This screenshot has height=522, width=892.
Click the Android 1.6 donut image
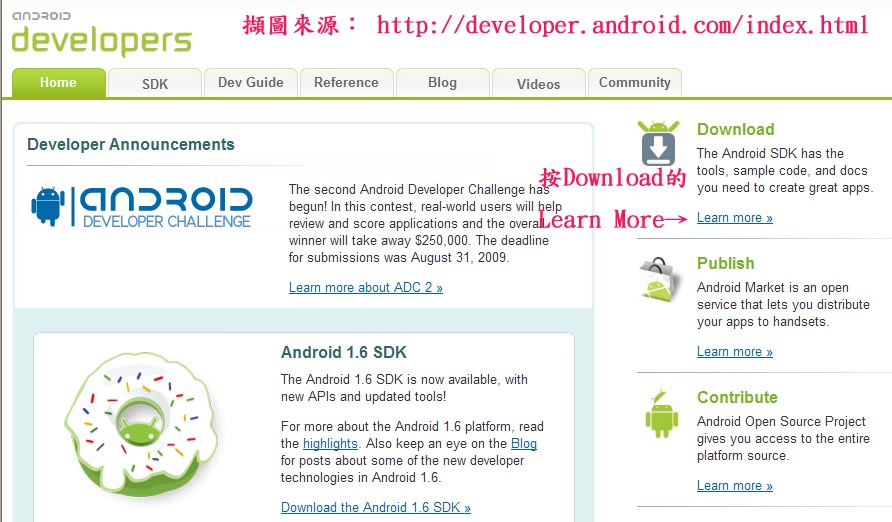(140, 424)
